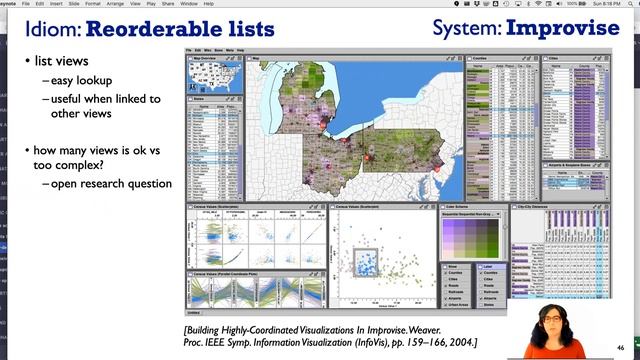Click the 'Building Highly-Coordinated Visualizations' citation line

312,330
